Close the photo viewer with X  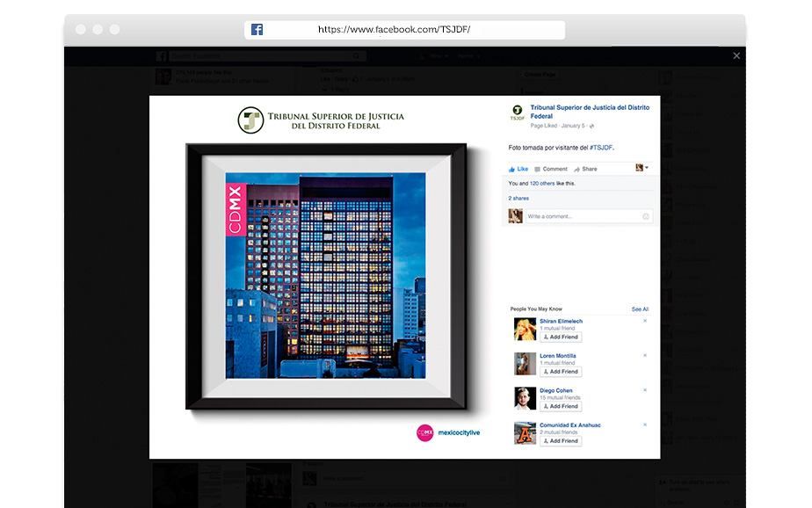click(736, 56)
